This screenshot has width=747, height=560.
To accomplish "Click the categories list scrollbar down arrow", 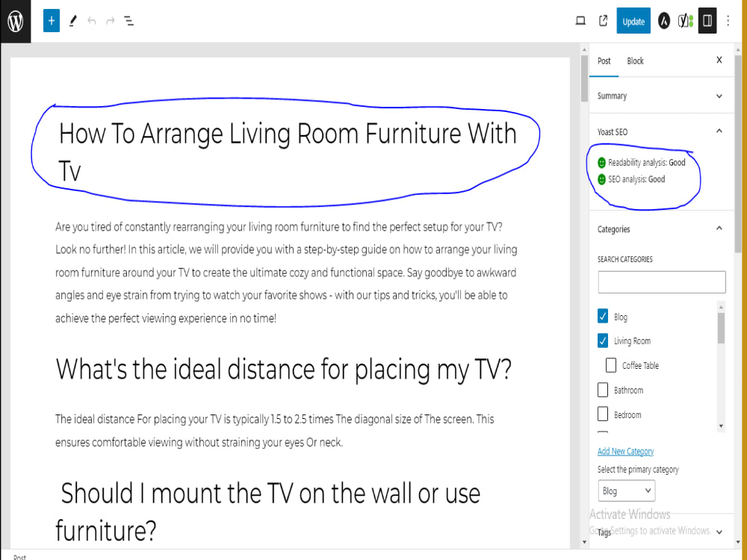I will coord(722,426).
